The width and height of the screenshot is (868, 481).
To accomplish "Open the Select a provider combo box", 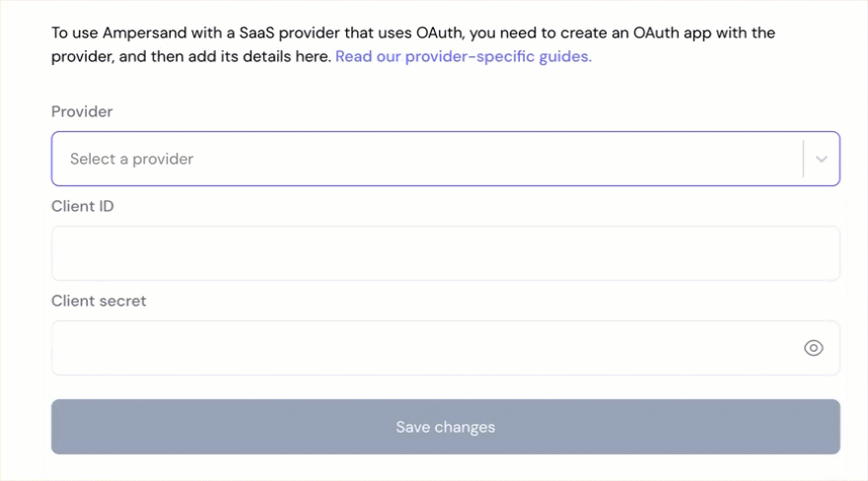I will pyautogui.click(x=446, y=159).
